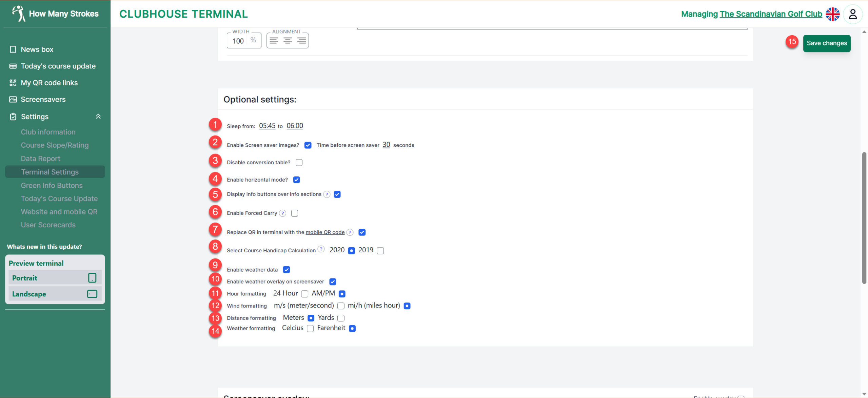The image size is (868, 398).
Task: Toggle Enable weather data checkbox
Action: click(287, 270)
